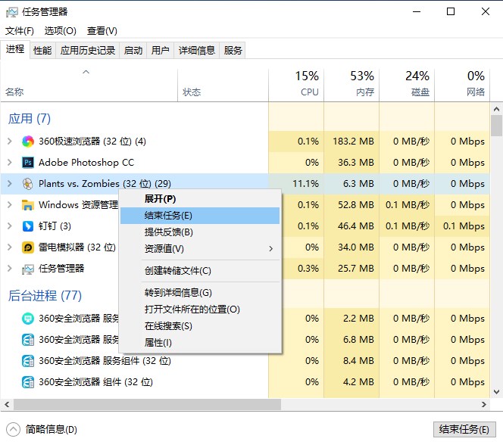Switch to the 应用历史记录 tab
Image resolution: width=503 pixels, height=448 pixels.
point(88,50)
